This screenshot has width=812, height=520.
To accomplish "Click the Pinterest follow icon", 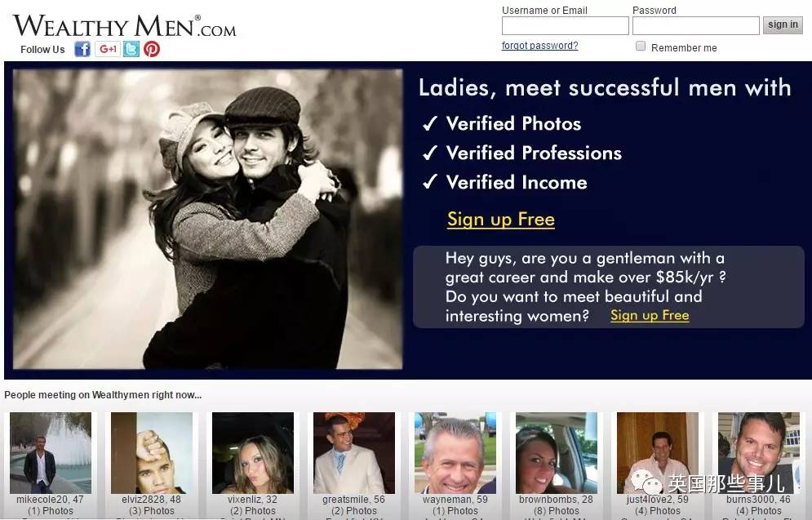I will pos(152,49).
